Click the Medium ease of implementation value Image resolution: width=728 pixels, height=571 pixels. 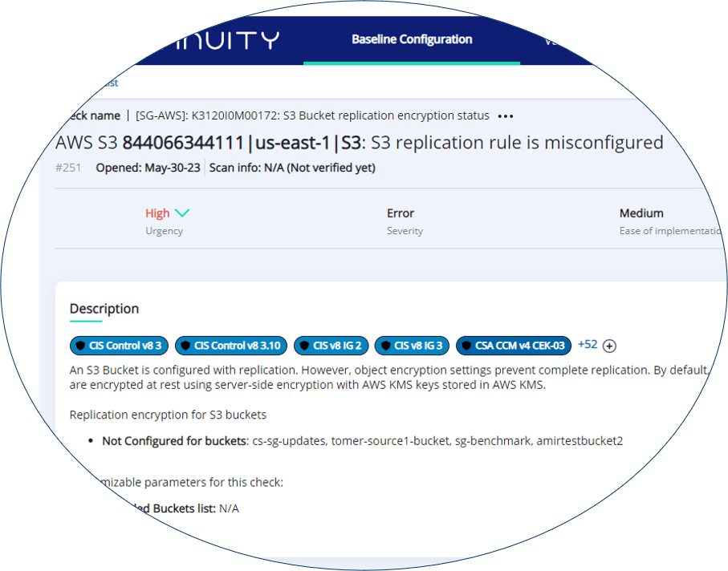641,213
